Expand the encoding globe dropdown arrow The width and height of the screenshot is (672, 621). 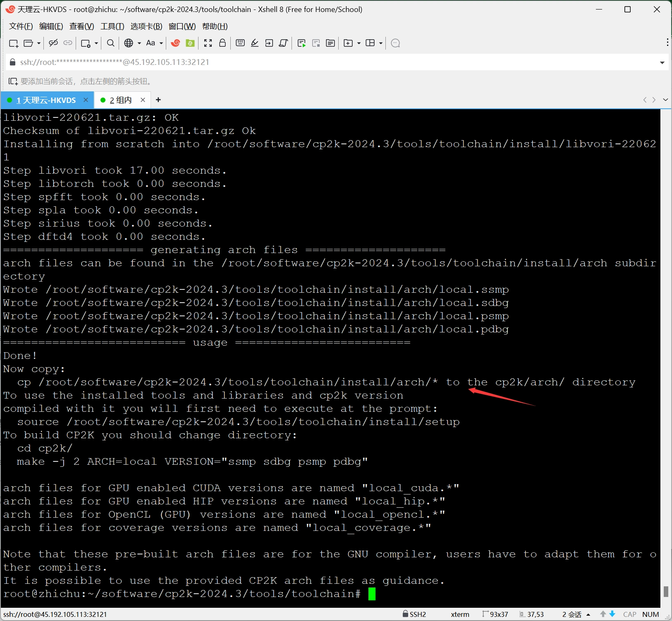coord(139,43)
